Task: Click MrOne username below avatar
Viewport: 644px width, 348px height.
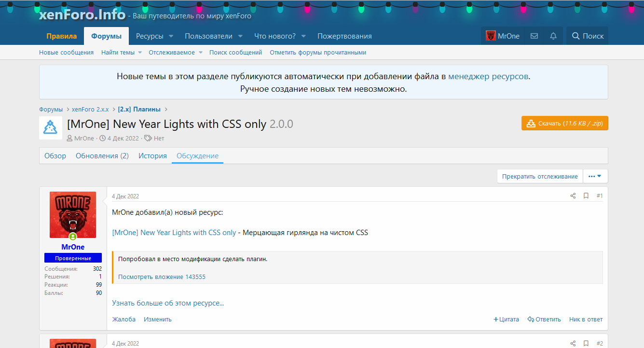Action: coord(73,247)
